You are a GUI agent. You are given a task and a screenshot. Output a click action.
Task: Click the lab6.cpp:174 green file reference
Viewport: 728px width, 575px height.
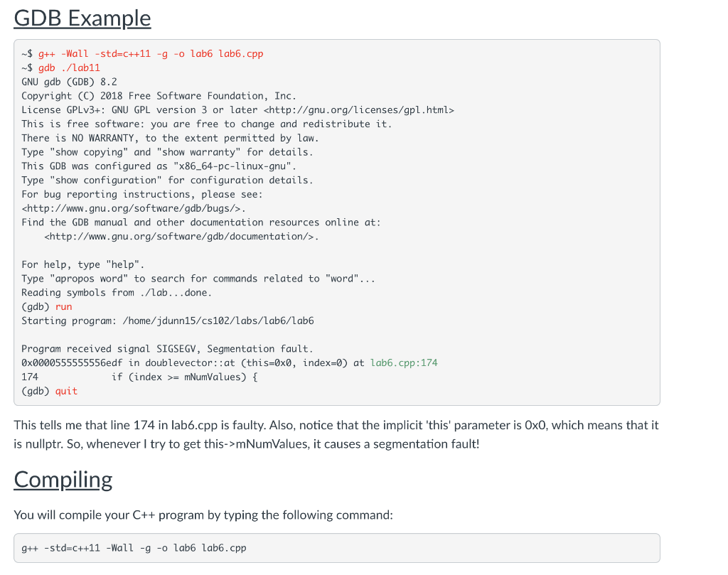[404, 363]
